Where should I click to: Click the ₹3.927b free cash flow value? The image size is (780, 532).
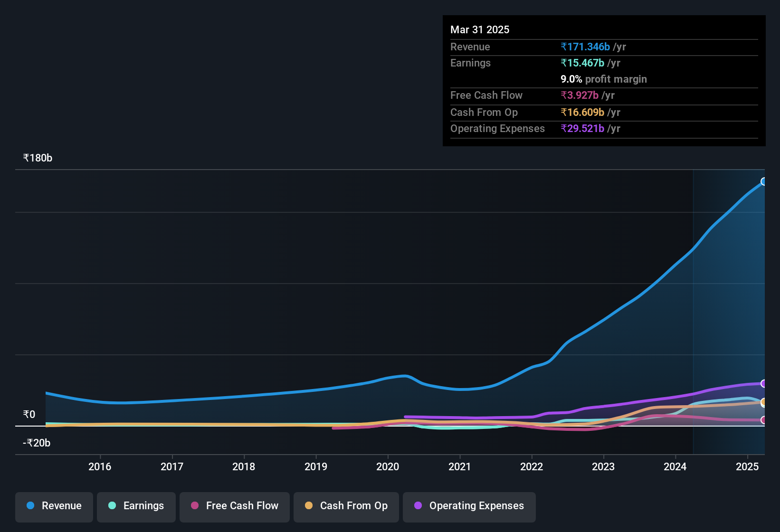pyautogui.click(x=580, y=95)
